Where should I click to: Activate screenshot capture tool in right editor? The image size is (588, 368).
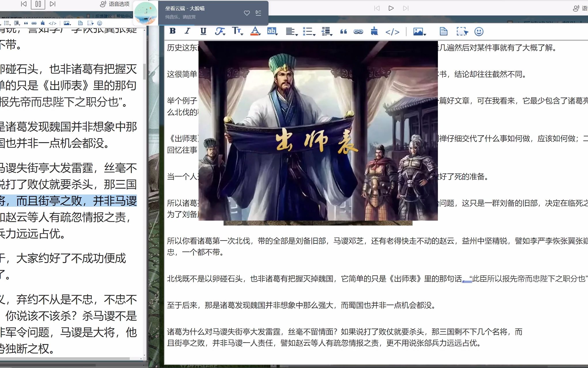[462, 31]
